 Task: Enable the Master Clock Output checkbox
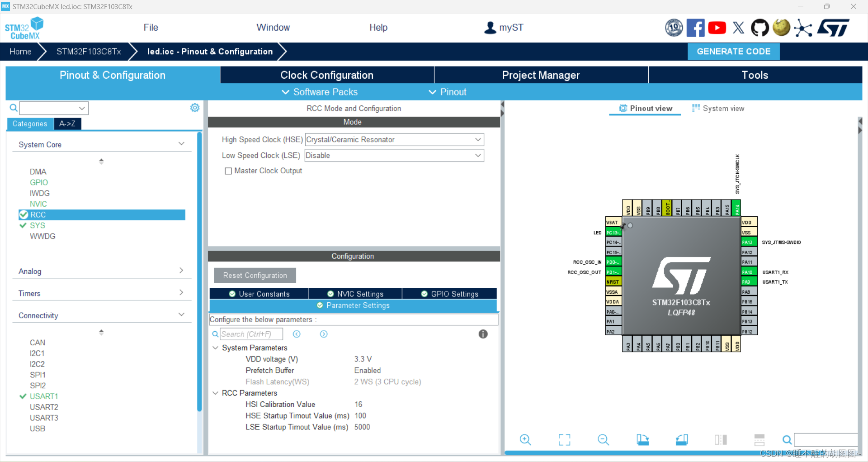tap(228, 171)
